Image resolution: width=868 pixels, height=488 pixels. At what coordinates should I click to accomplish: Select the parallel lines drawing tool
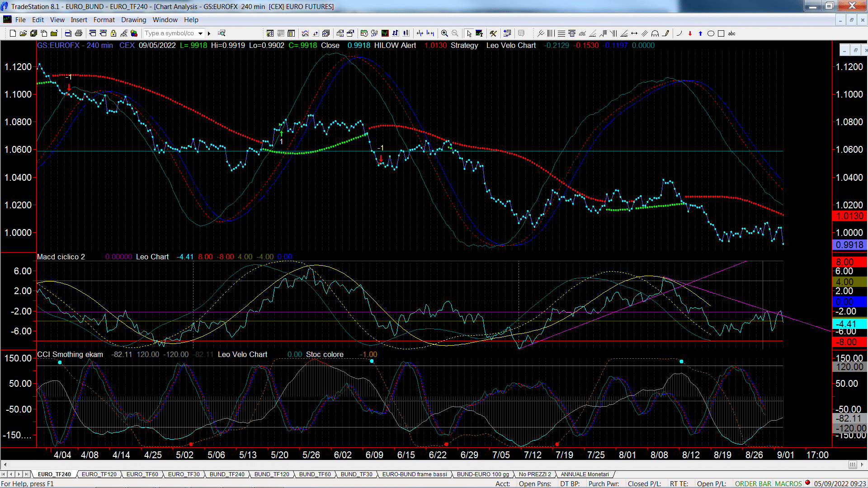(x=645, y=33)
